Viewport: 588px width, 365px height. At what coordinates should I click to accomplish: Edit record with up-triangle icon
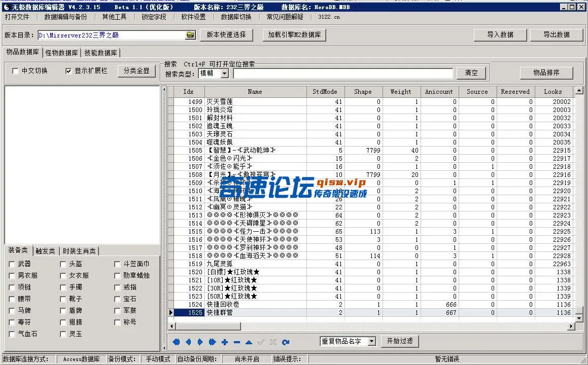pyautogui.click(x=249, y=342)
